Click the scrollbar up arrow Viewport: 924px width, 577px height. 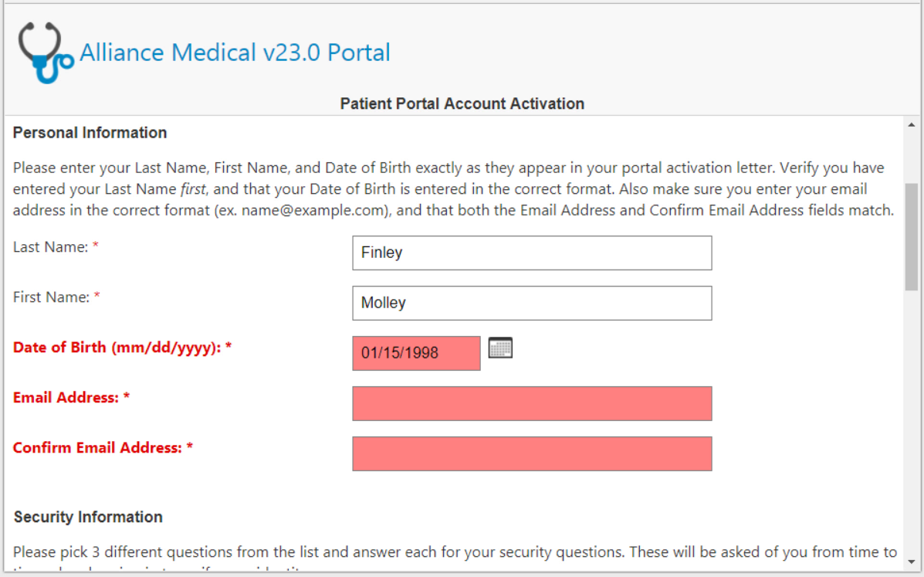911,125
